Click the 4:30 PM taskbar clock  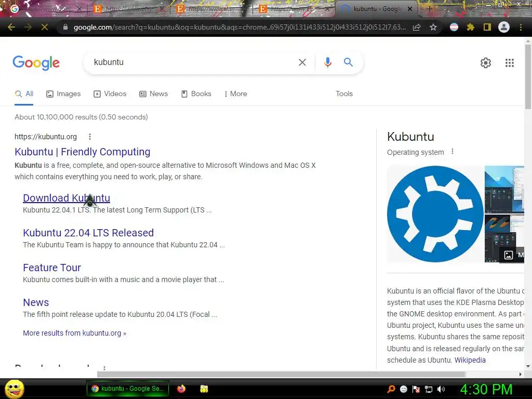(486, 389)
